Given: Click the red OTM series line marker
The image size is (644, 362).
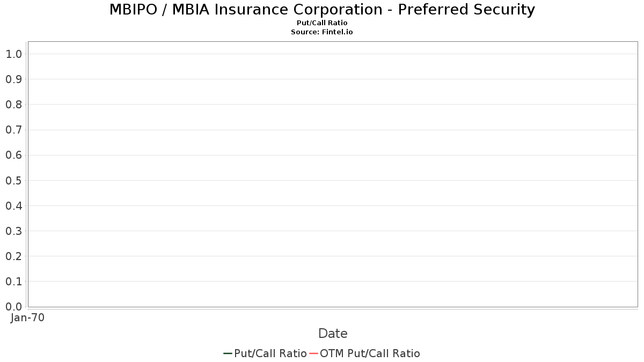Looking at the screenshot, I should point(314,353).
